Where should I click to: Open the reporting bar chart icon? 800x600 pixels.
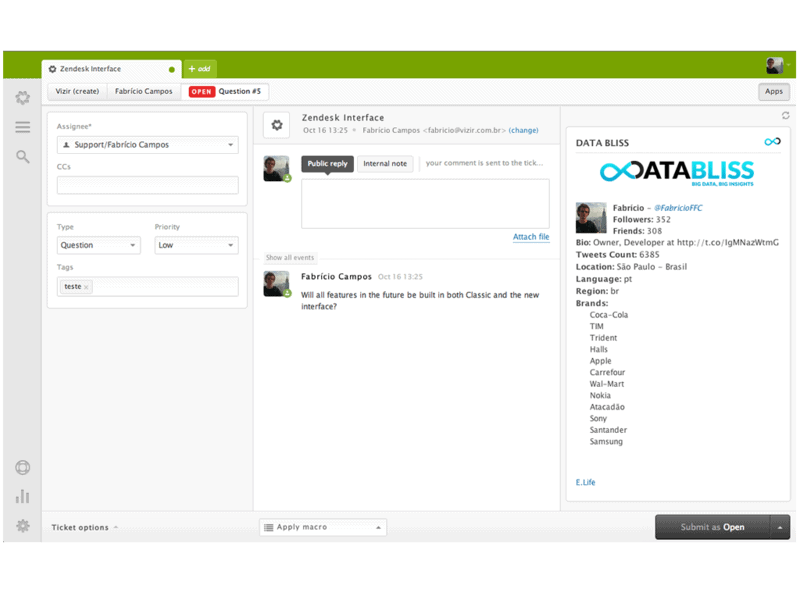click(x=22, y=496)
